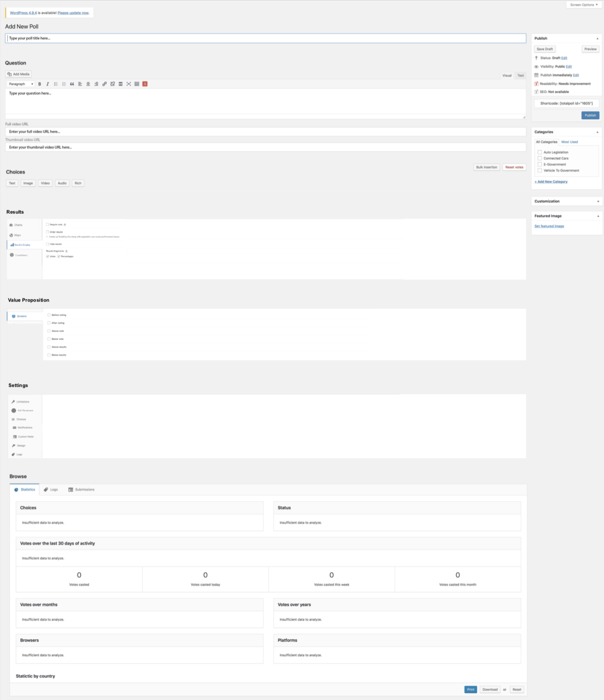Select Notifications in the Settings sidebar
Screen dimensions: 604x700
tap(24, 427)
